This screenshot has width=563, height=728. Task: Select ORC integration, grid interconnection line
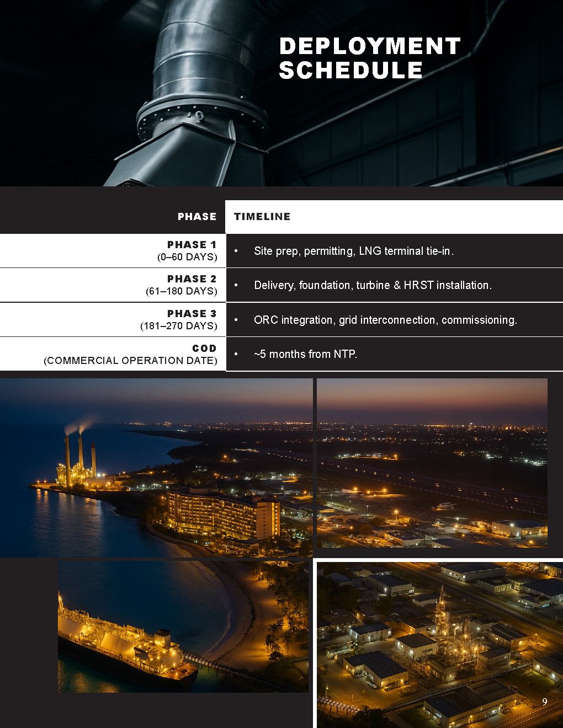coord(385,320)
